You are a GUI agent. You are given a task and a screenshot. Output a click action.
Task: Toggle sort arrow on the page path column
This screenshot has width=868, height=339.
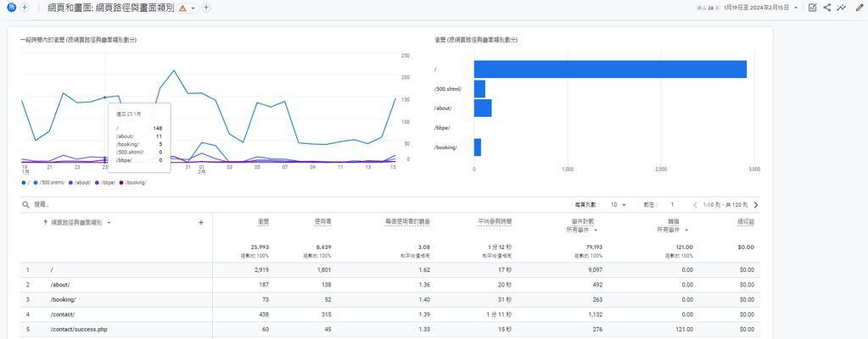(45, 222)
